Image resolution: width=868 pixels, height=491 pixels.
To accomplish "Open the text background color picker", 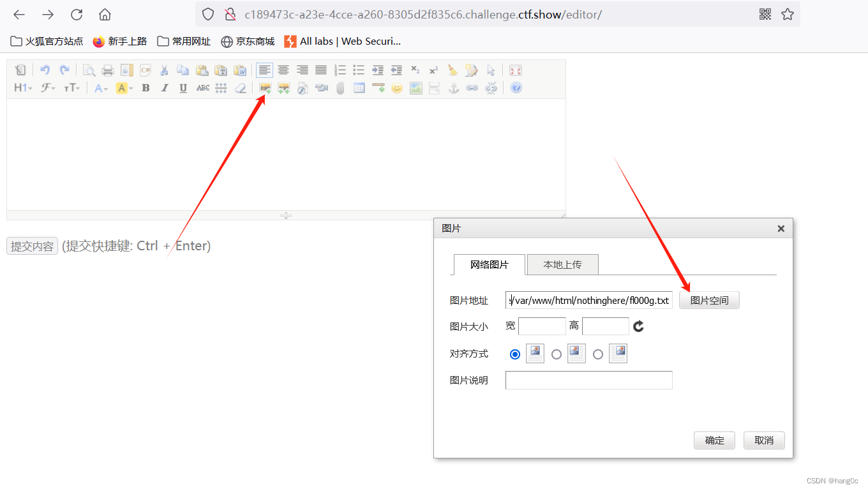I will [x=124, y=88].
